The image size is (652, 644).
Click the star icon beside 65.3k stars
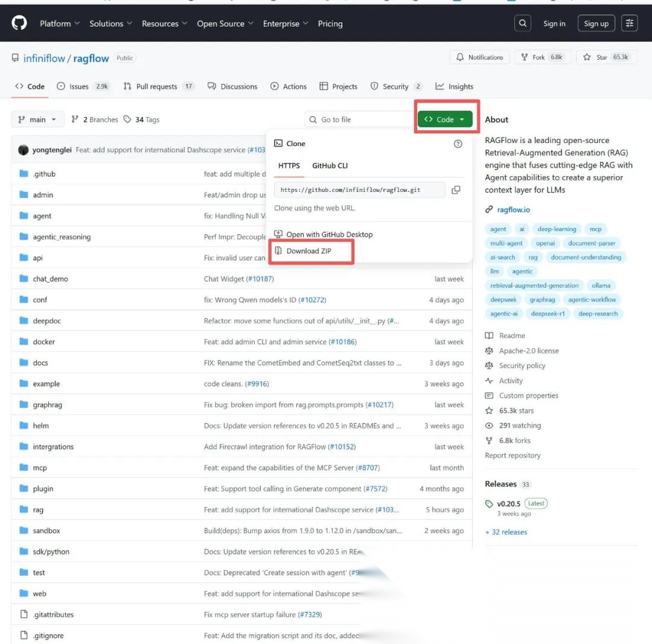[x=489, y=410]
